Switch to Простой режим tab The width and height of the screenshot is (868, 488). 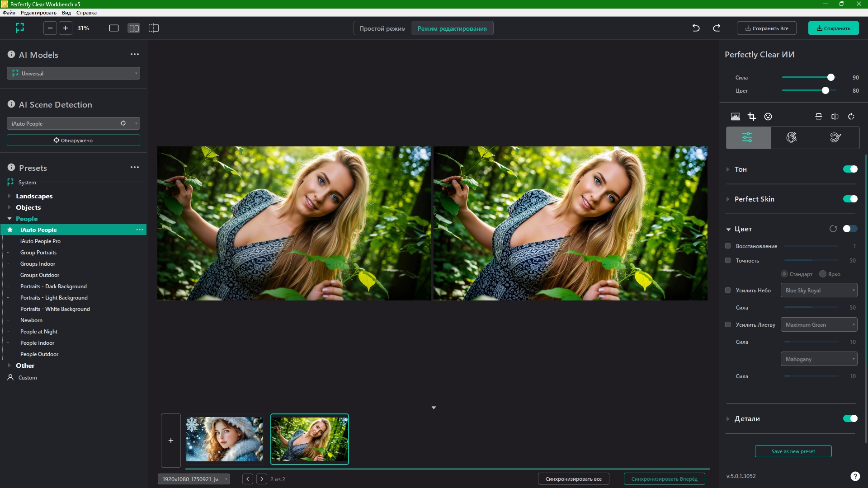coord(382,28)
